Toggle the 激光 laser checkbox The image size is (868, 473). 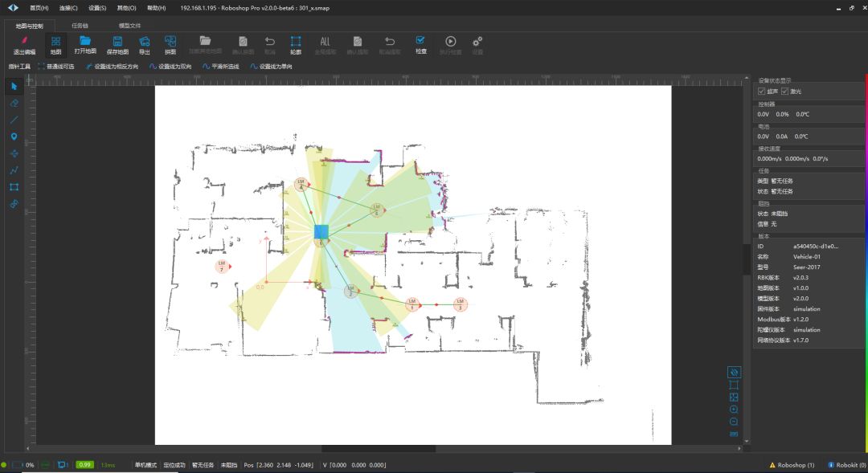pyautogui.click(x=784, y=92)
